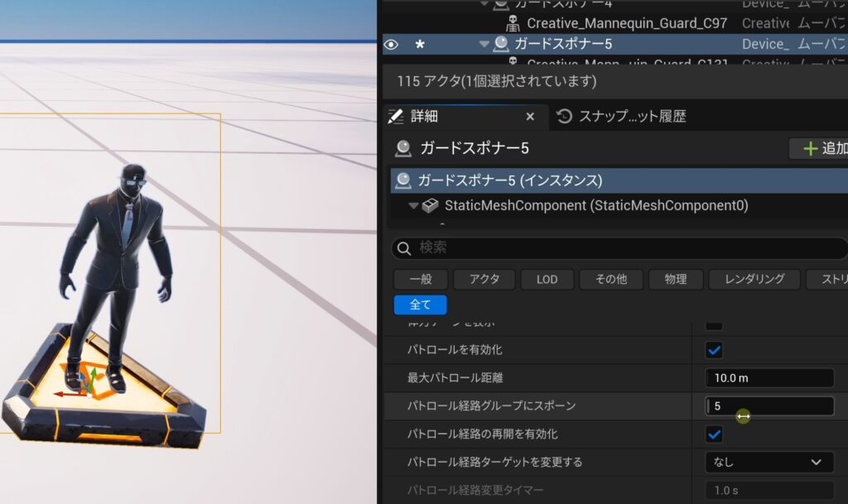Click the red X-axis arrow of the gizmo
This screenshot has height=504, width=848.
coord(63,394)
